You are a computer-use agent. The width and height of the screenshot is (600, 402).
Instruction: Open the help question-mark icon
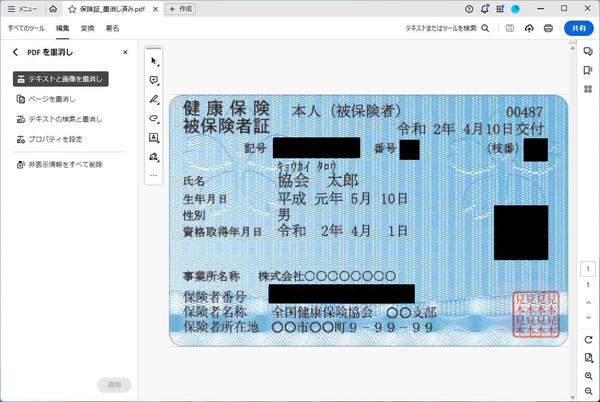(469, 9)
